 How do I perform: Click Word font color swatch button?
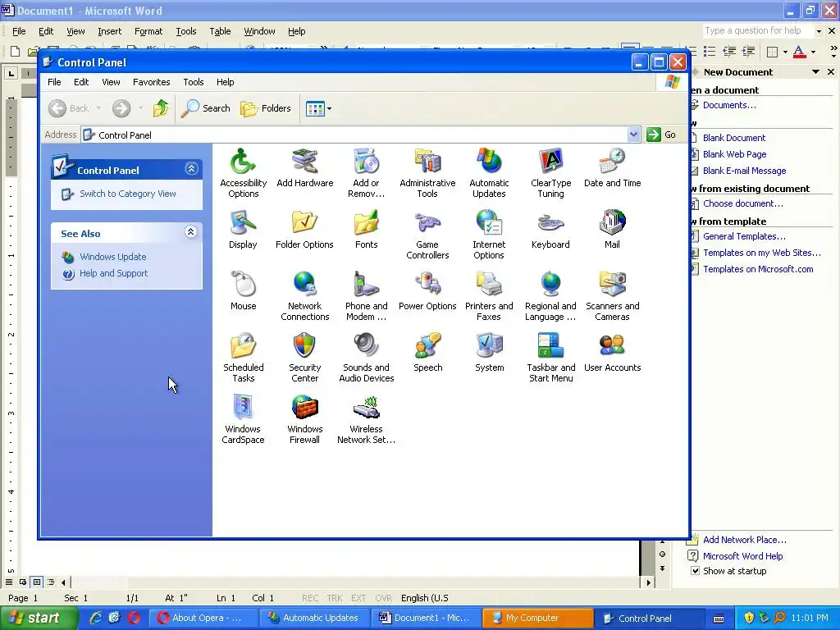point(799,52)
